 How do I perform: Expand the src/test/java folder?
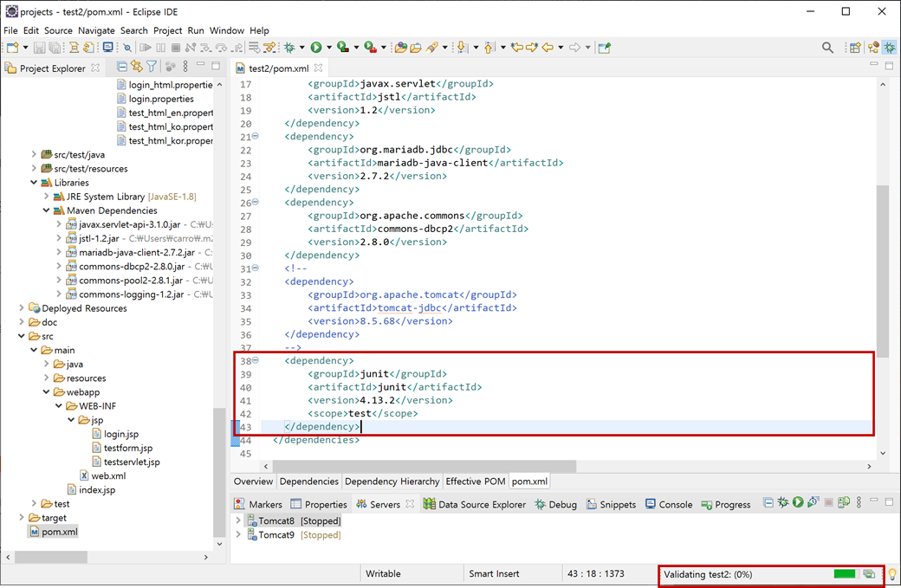pyautogui.click(x=34, y=154)
